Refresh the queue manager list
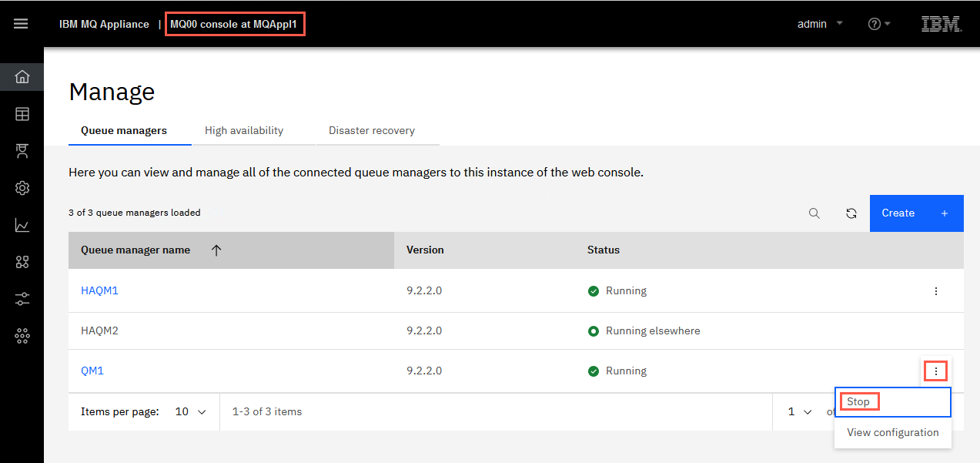 click(x=851, y=213)
